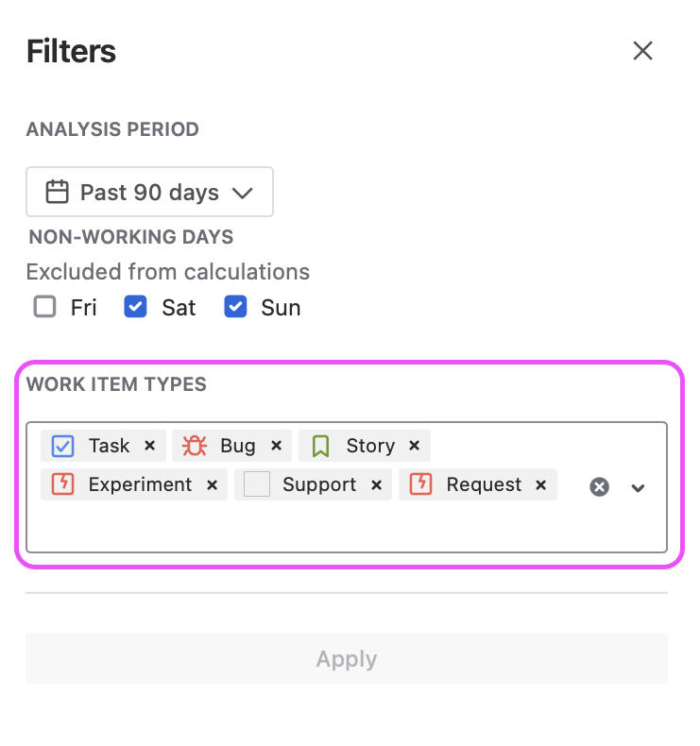This screenshot has width=700, height=746.
Task: Close the Filters panel
Action: tap(642, 50)
